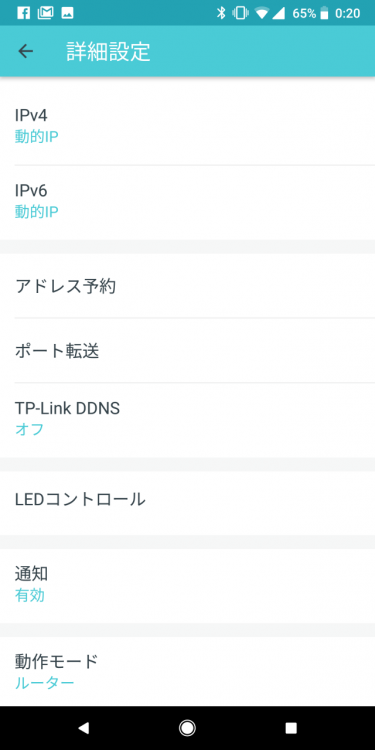This screenshot has height=750, width=375.
Task: Tap the vibrate mode status icon
Action: tap(241, 13)
